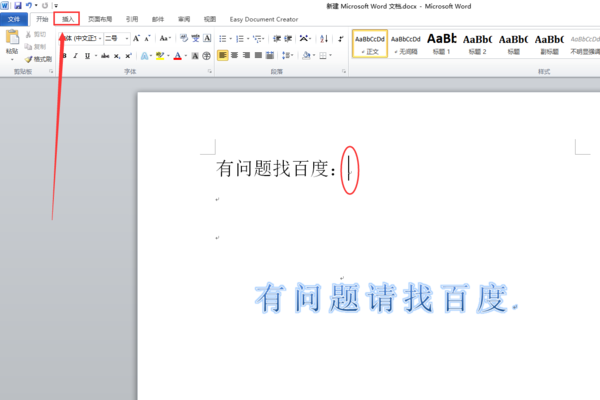
Task: Undo the last action
Action: pos(29,6)
